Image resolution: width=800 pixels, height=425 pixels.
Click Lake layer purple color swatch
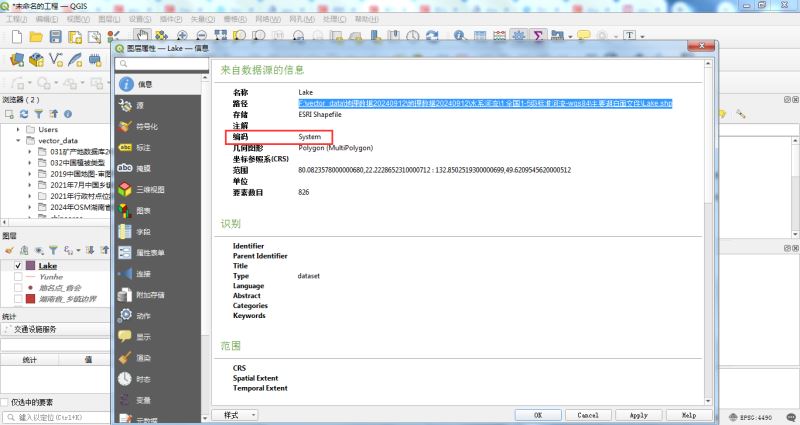point(31,265)
